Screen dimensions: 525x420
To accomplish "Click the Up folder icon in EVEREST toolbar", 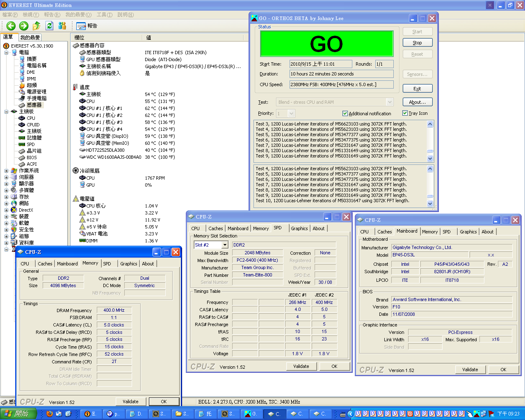I will [37, 26].
